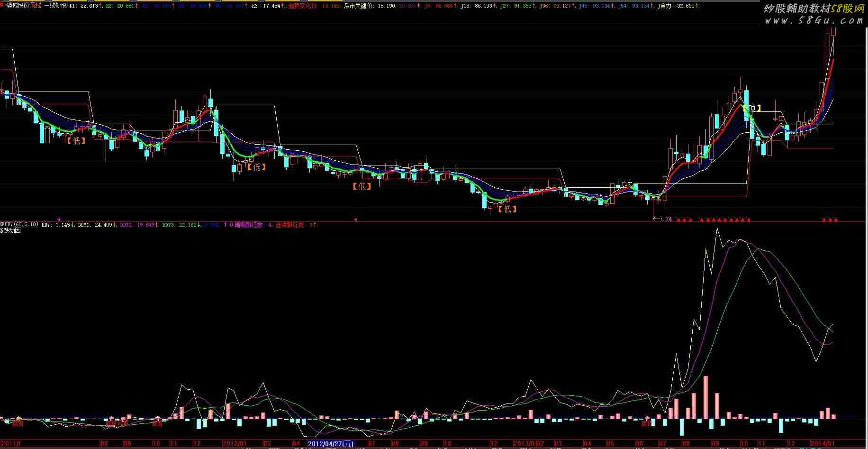Click the first 底背 marker in the lower panel

coord(18,423)
